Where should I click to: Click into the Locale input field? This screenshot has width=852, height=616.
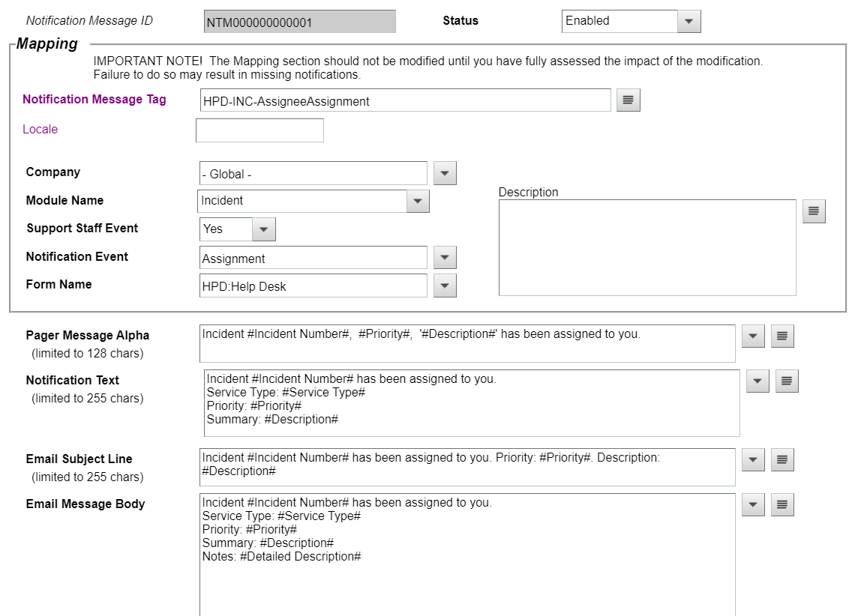coord(259,130)
